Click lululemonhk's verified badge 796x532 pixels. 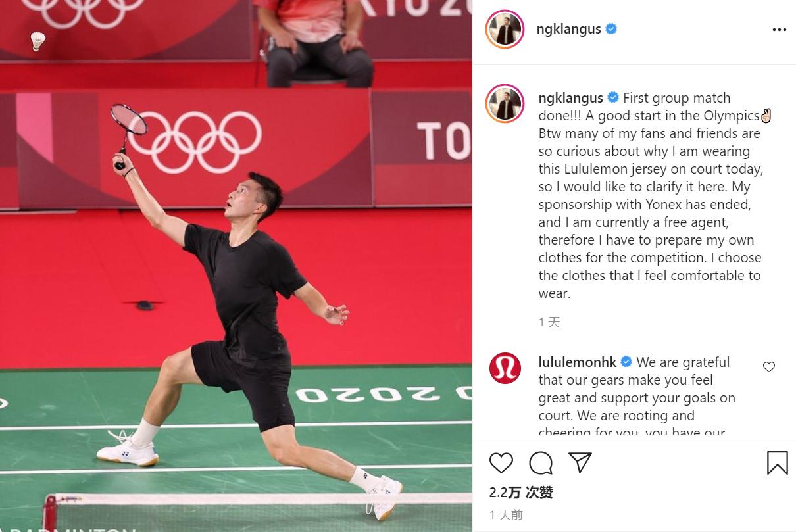tap(626, 362)
